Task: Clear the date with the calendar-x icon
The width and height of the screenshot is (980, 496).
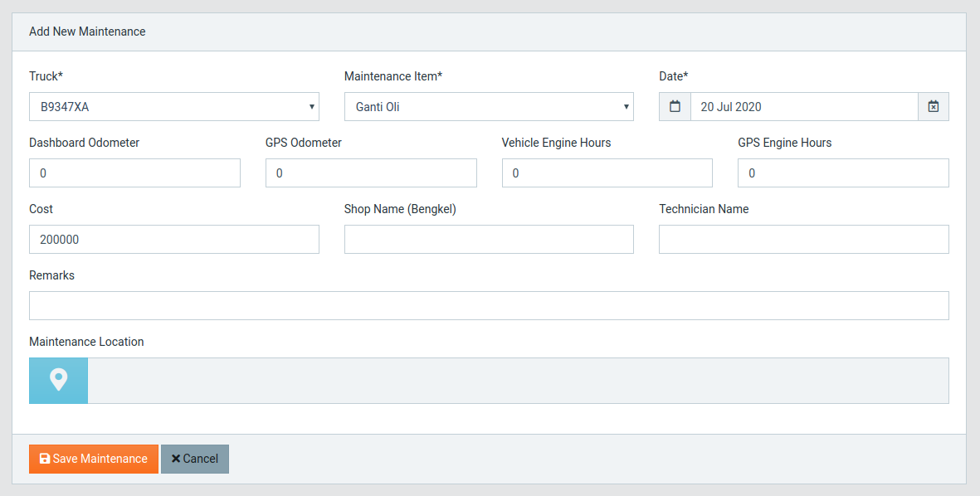Action: [x=934, y=107]
